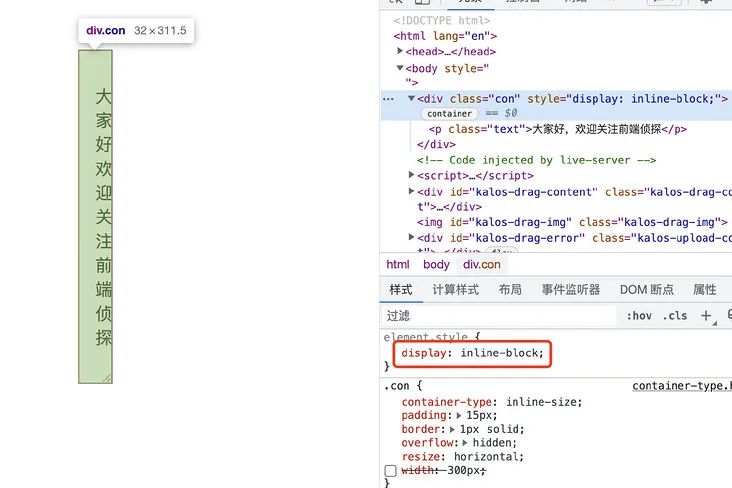Toggle the .cls class editor button
This screenshot has height=488, width=732.
pyautogui.click(x=675, y=316)
